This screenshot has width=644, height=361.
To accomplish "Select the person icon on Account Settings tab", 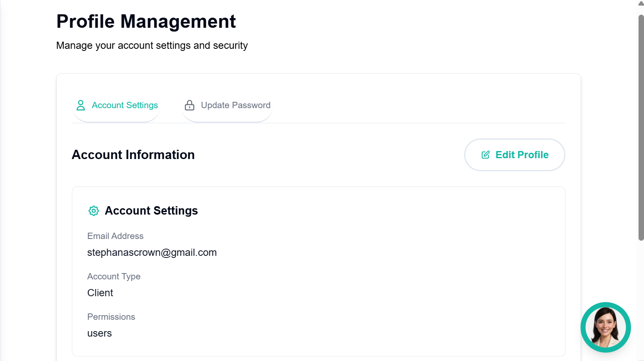I will click(x=80, y=105).
